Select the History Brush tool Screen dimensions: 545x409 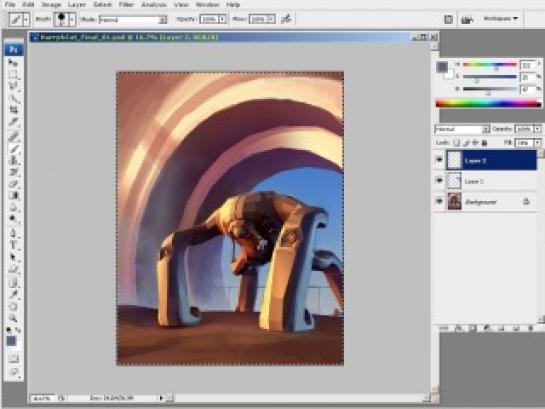click(13, 172)
